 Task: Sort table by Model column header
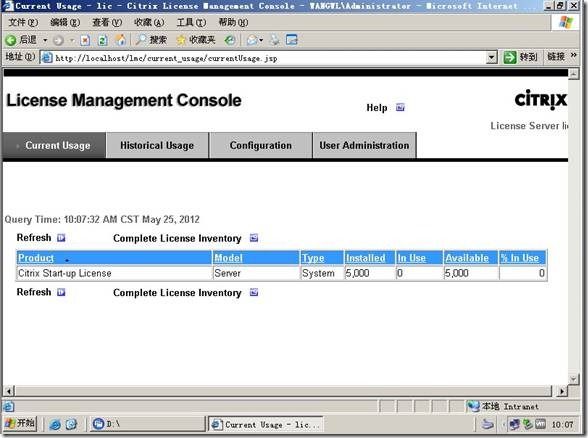[x=228, y=258]
